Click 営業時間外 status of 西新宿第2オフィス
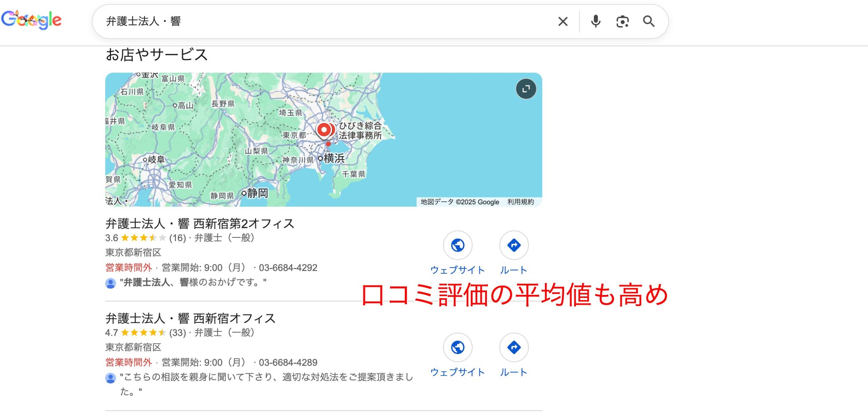Screen dimensions: 868x414 [x=129, y=268]
